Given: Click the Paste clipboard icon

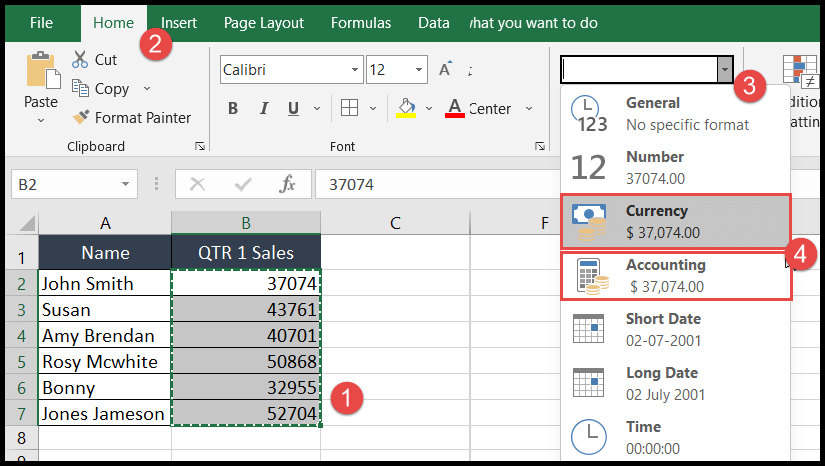Looking at the screenshot, I should pyautogui.click(x=43, y=71).
